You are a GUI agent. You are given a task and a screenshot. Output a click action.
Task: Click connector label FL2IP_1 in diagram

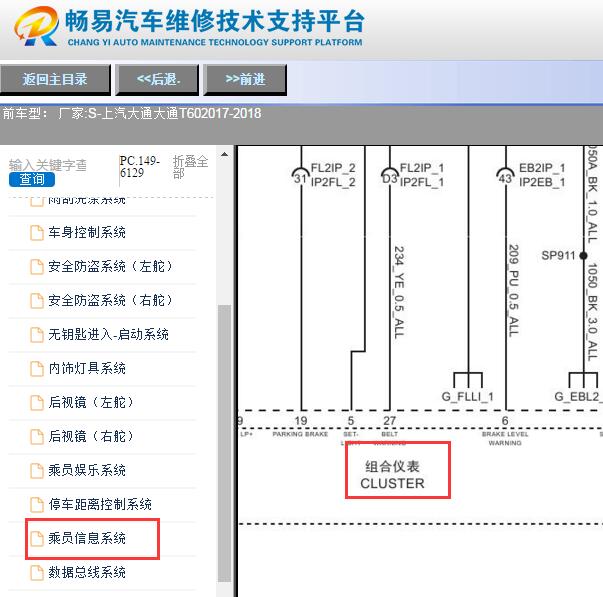[x=422, y=168]
